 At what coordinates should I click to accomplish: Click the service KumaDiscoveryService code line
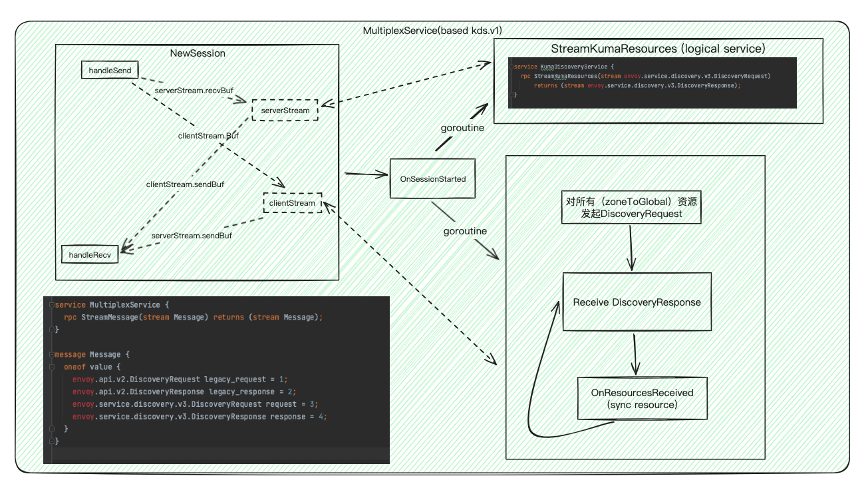565,67
